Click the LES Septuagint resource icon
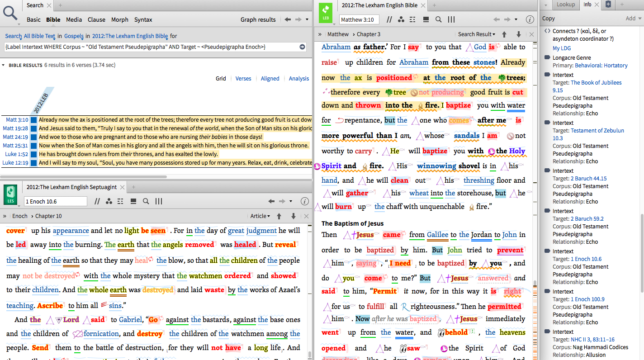Viewport: 644px width, 360px height. point(10,194)
